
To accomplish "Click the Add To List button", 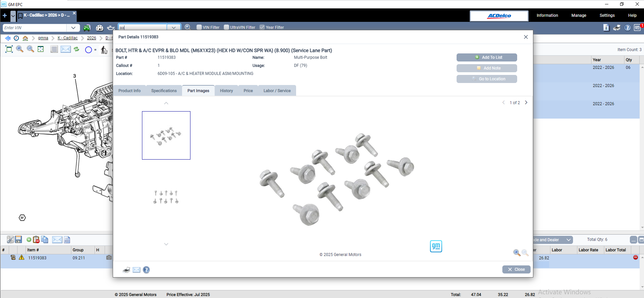I will point(487,57).
